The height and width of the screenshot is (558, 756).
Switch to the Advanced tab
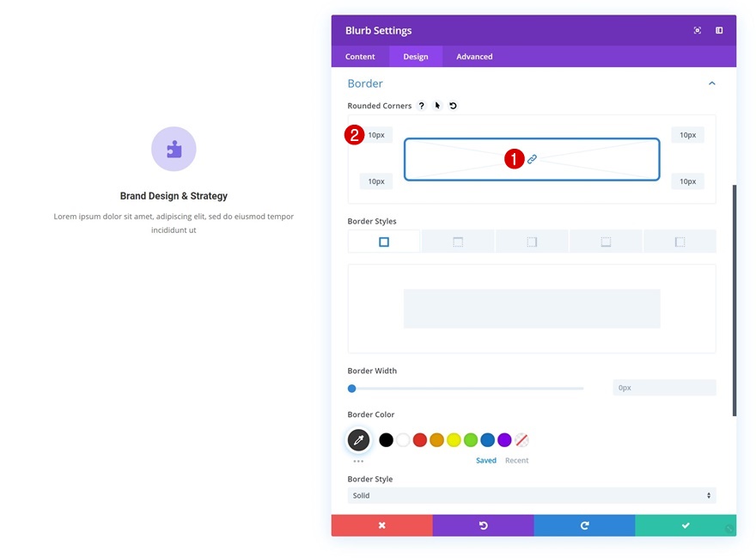click(x=474, y=57)
